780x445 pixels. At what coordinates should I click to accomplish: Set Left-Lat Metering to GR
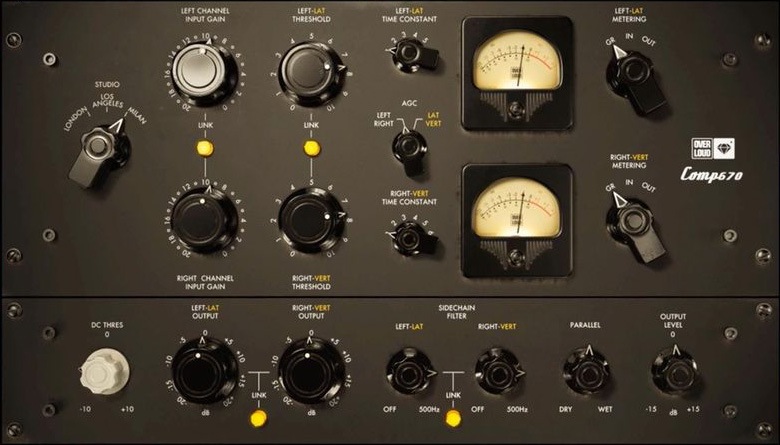coord(610,42)
